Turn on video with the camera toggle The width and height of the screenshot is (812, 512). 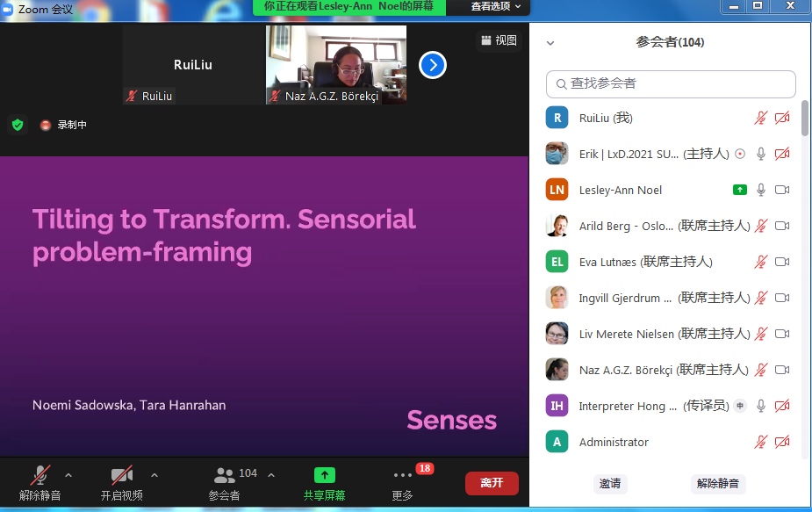point(121,475)
